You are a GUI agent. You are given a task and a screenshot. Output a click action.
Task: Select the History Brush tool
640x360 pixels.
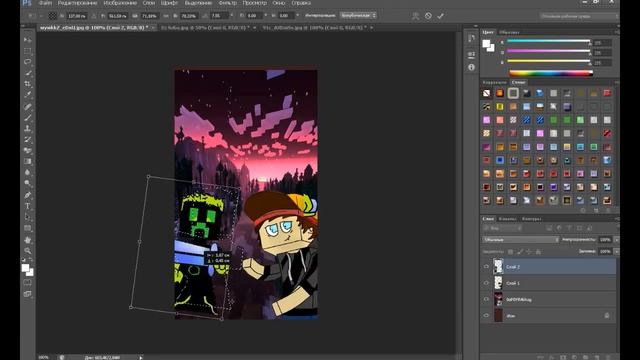27,140
